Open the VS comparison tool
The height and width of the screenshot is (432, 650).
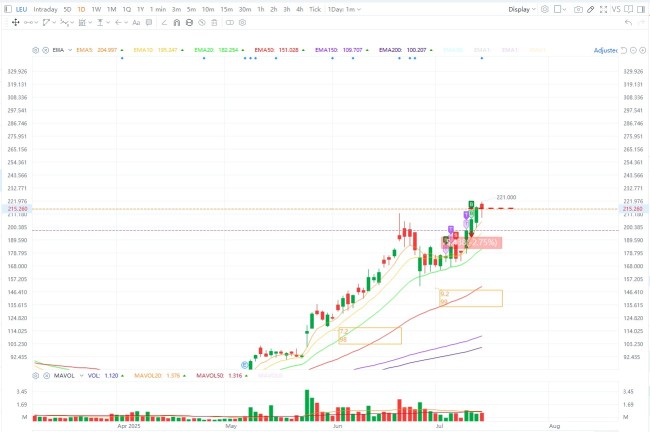[616, 9]
